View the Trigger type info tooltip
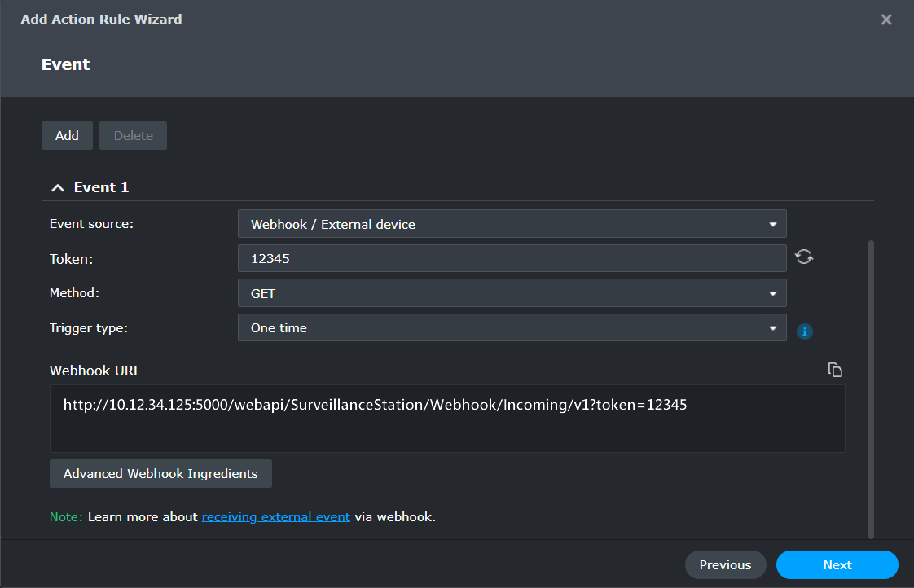 (805, 331)
